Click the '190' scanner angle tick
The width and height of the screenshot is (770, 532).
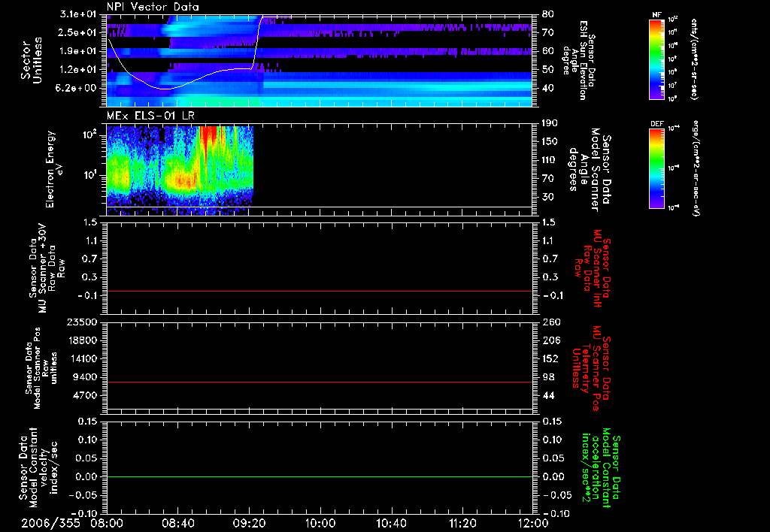[x=550, y=123]
